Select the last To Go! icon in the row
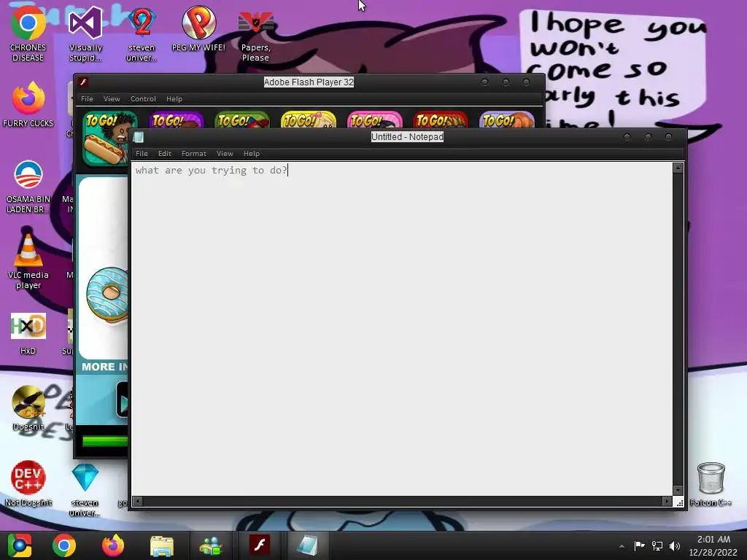The image size is (747, 560). pos(507,120)
